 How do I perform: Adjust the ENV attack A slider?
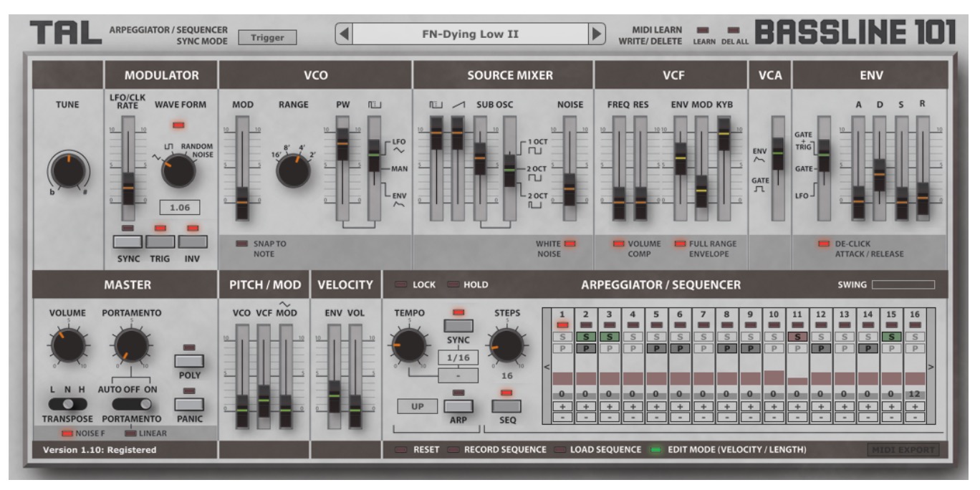coord(857,201)
